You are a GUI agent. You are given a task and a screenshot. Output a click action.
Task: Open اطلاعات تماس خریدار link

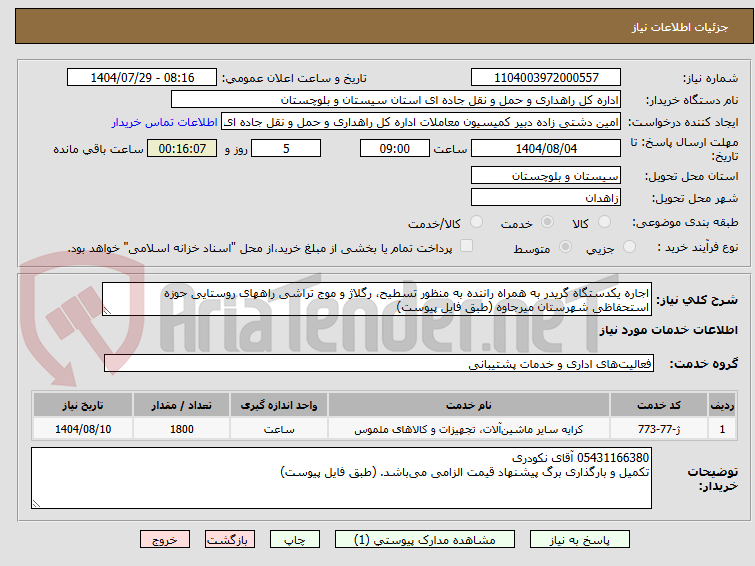coord(165,122)
